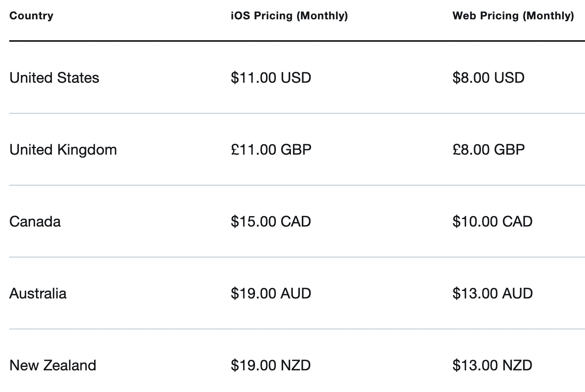The width and height of the screenshot is (585, 392).
Task: Select the $8.00 USD web price
Action: (x=489, y=78)
